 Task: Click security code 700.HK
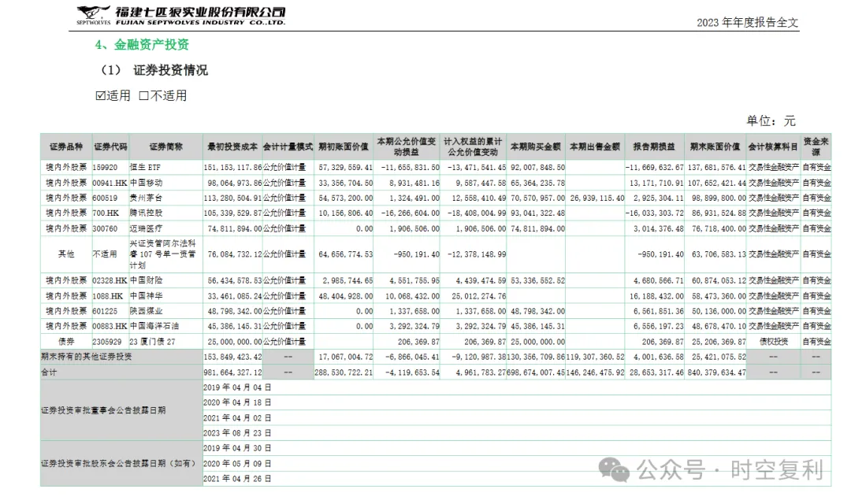point(106,213)
